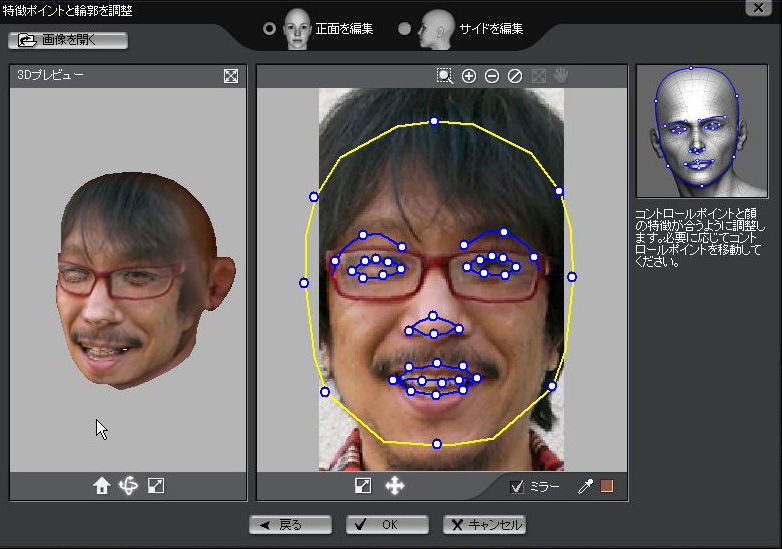This screenshot has height=549, width=782.
Task: Toggle the ミラー checkbox
Action: click(x=517, y=487)
